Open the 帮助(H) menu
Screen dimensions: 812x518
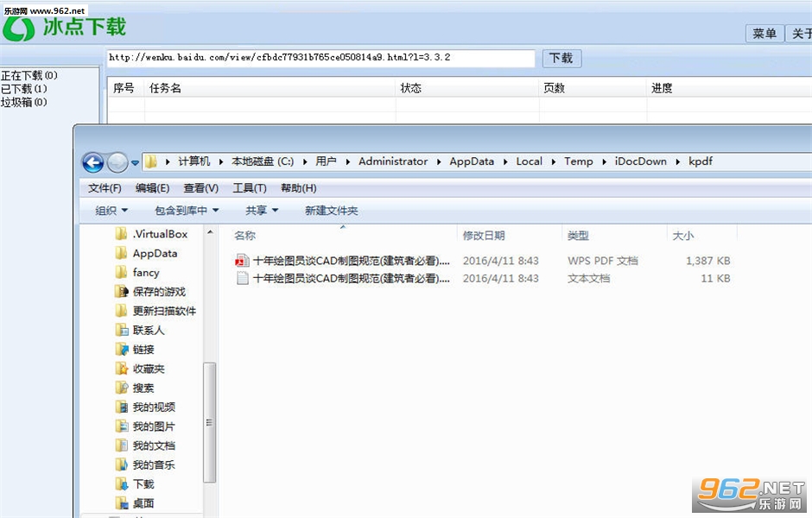tap(298, 188)
